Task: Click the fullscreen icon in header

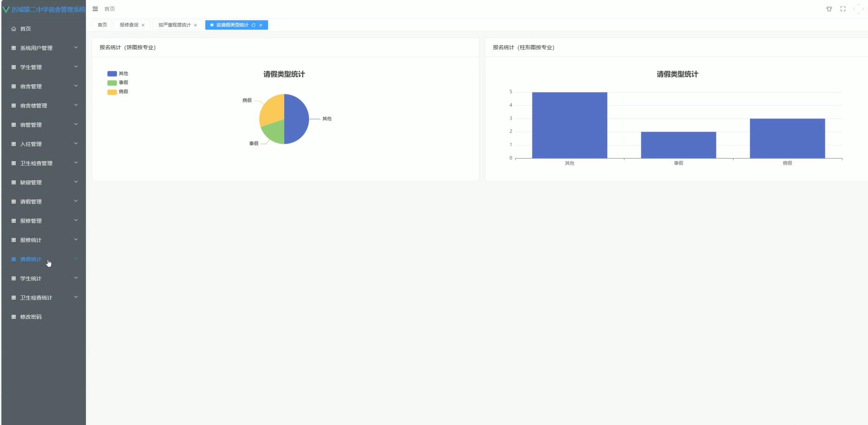Action: (x=843, y=9)
